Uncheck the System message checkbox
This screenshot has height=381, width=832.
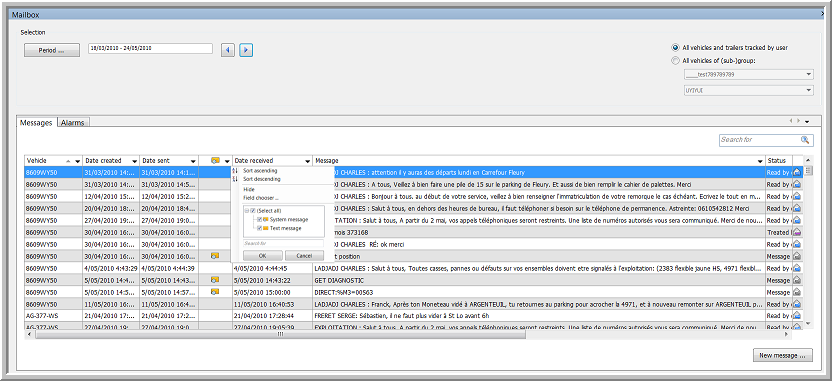[259, 219]
